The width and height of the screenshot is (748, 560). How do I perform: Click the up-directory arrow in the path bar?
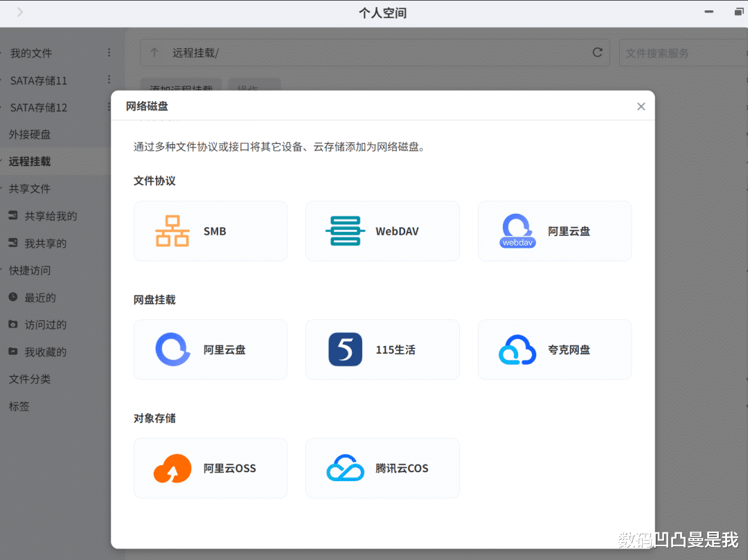point(154,53)
